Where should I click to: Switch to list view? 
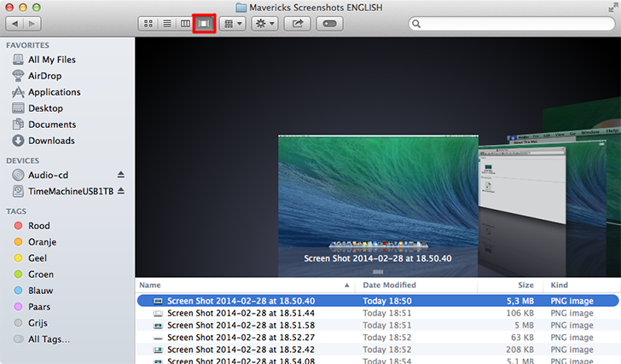pos(167,24)
